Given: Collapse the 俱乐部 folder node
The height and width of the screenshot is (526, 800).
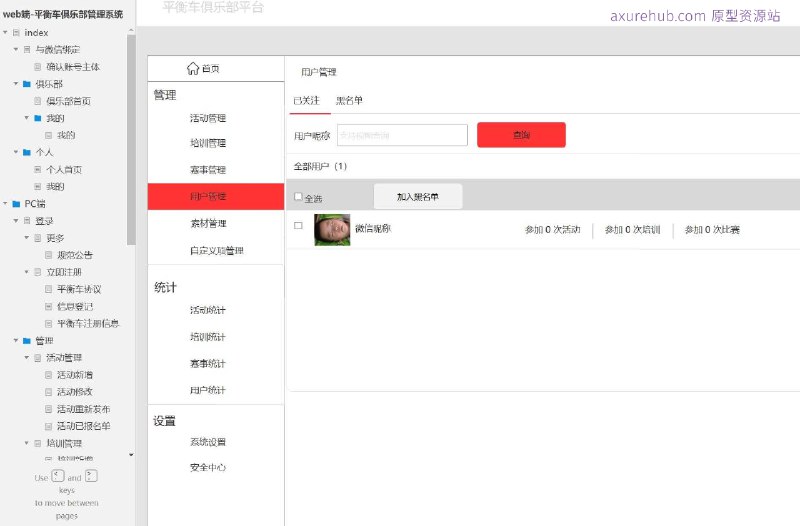Looking at the screenshot, I should (x=16, y=84).
